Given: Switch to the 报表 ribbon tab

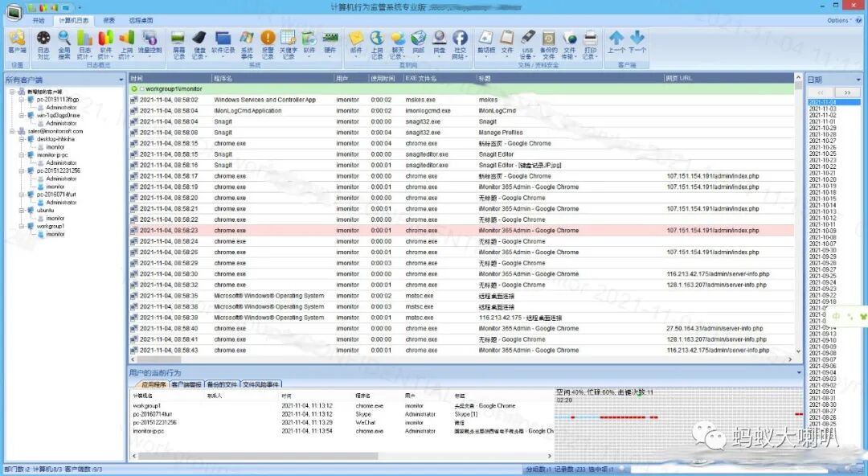Looking at the screenshot, I should [x=109, y=20].
